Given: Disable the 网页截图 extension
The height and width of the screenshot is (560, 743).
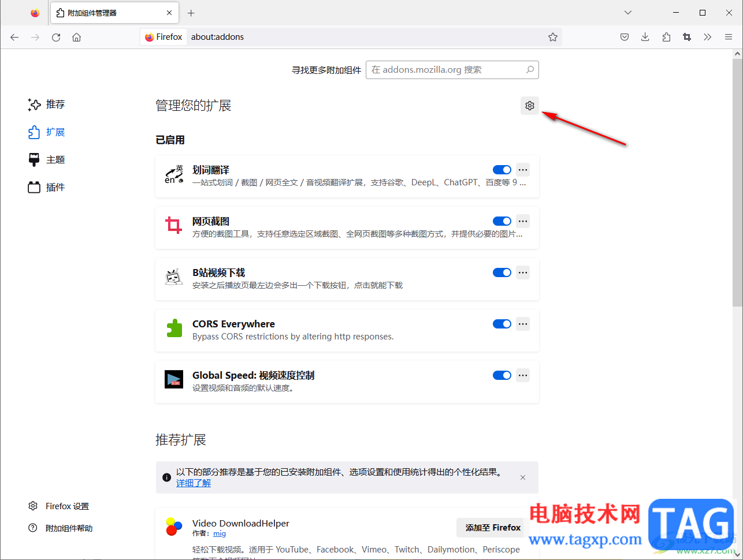Looking at the screenshot, I should 502,221.
